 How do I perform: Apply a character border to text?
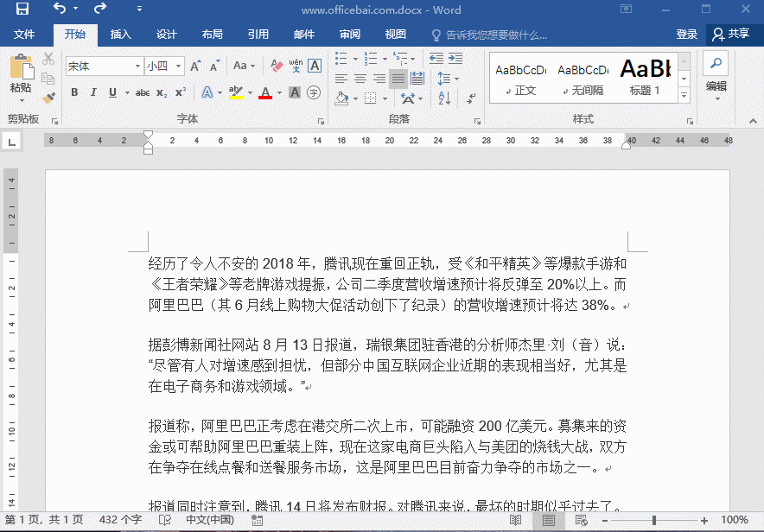click(315, 66)
